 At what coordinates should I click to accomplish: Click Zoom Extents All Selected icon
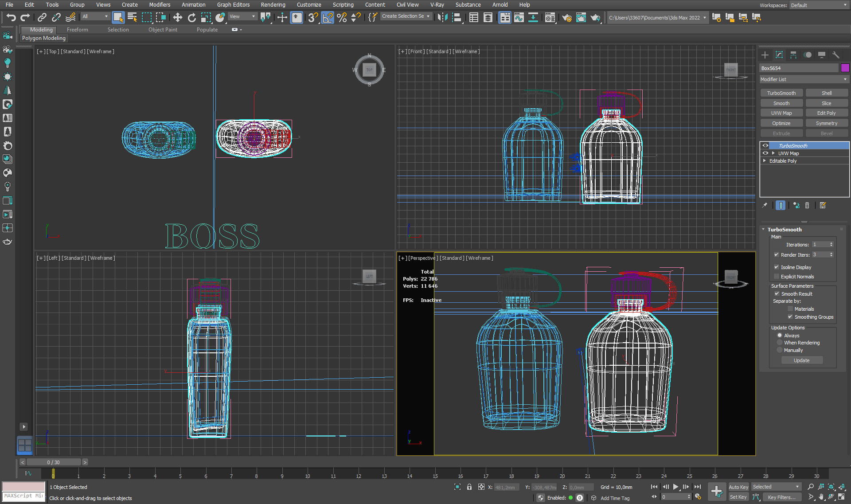(x=841, y=487)
